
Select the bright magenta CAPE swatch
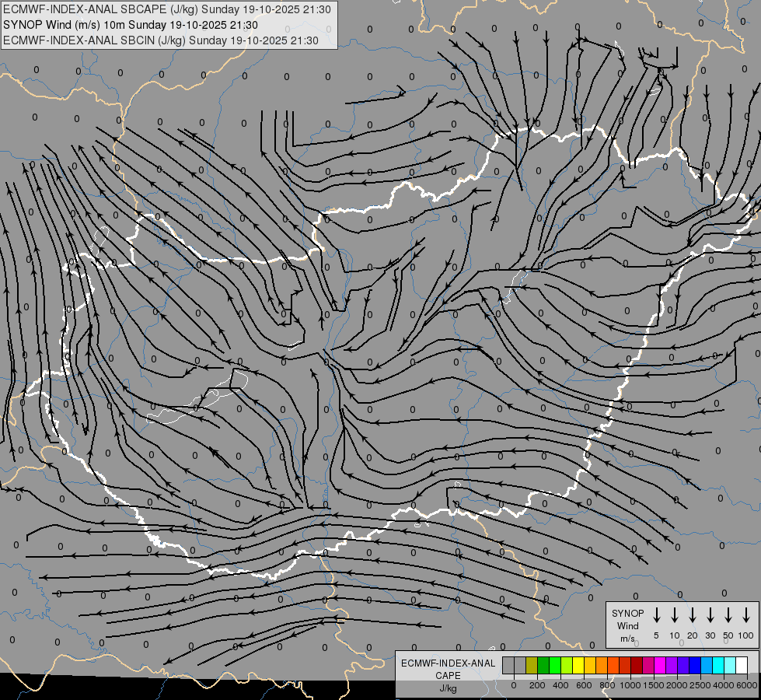pyautogui.click(x=660, y=665)
